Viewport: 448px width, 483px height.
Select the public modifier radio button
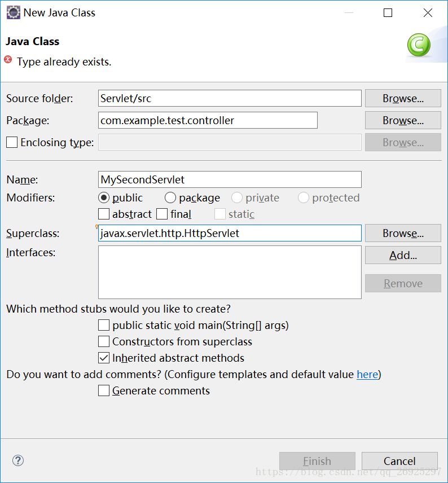pyautogui.click(x=104, y=197)
